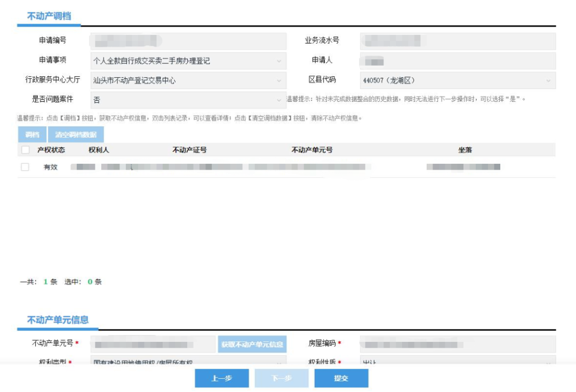Click the 调档 button to retrieve records

click(32, 135)
